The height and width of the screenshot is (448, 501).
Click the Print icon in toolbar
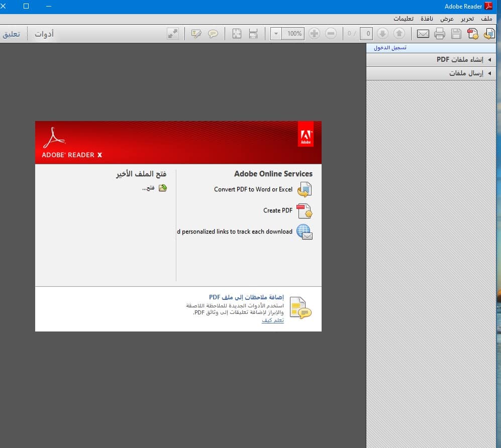click(440, 34)
